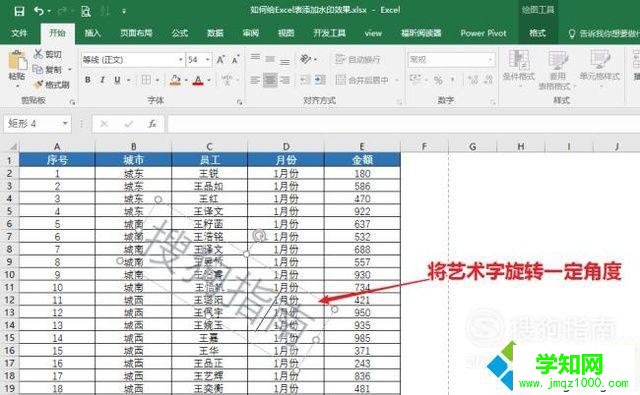Image resolution: width=640 pixels, height=395 pixels.
Task: Open Format as Table (套用表格格式)
Action: (558, 70)
